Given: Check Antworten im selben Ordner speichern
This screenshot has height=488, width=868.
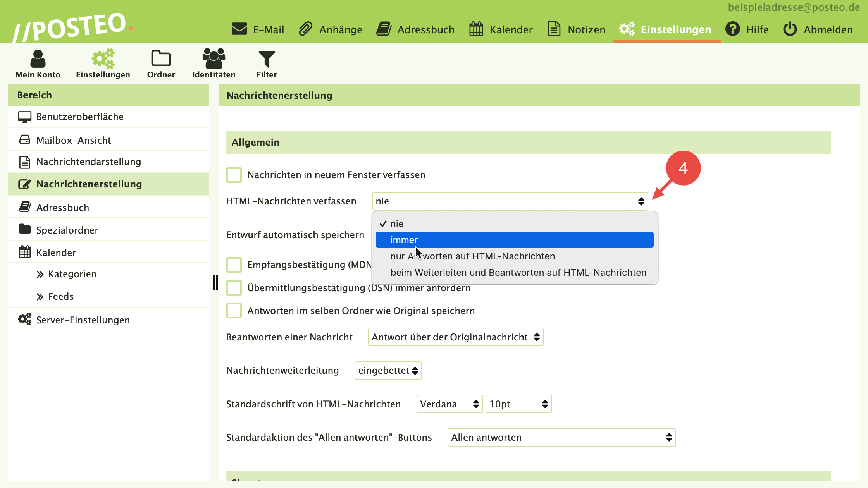Looking at the screenshot, I should click(234, 311).
